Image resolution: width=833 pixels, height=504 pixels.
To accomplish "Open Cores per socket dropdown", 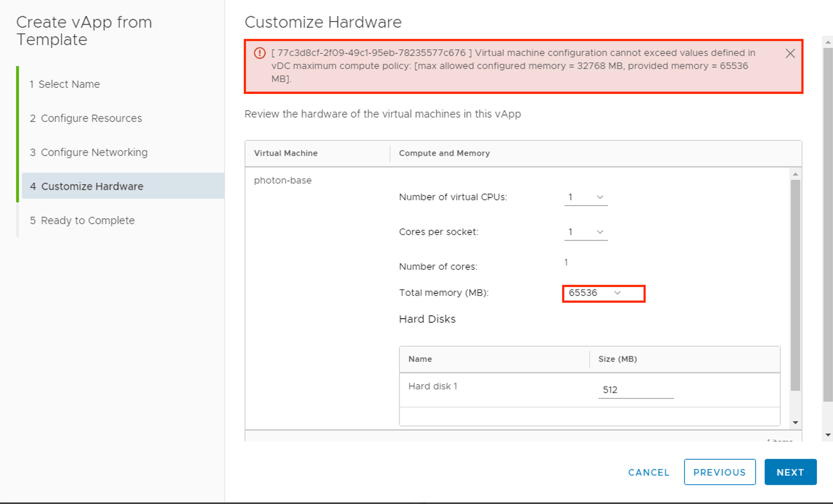I will click(586, 232).
